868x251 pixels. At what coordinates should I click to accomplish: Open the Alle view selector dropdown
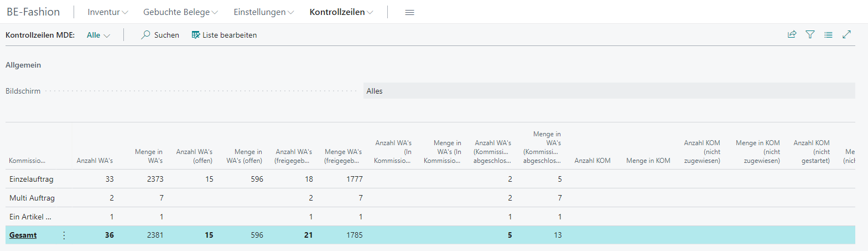[98, 35]
